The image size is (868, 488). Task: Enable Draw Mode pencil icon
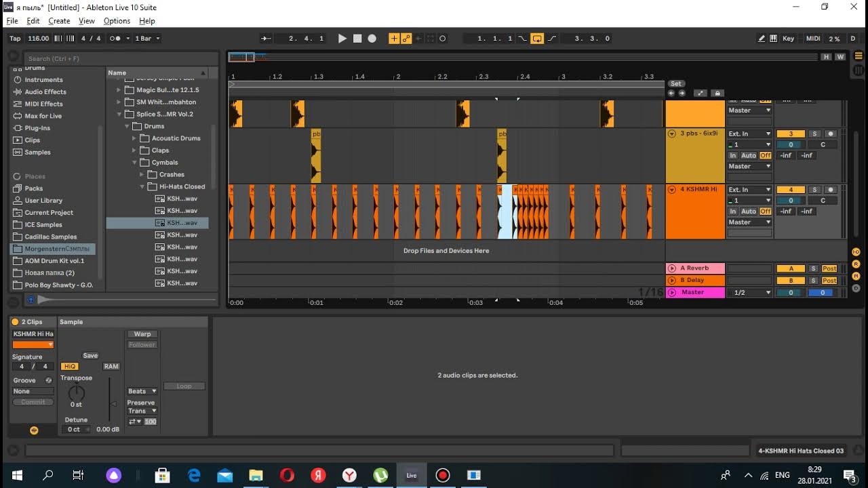[x=762, y=39]
